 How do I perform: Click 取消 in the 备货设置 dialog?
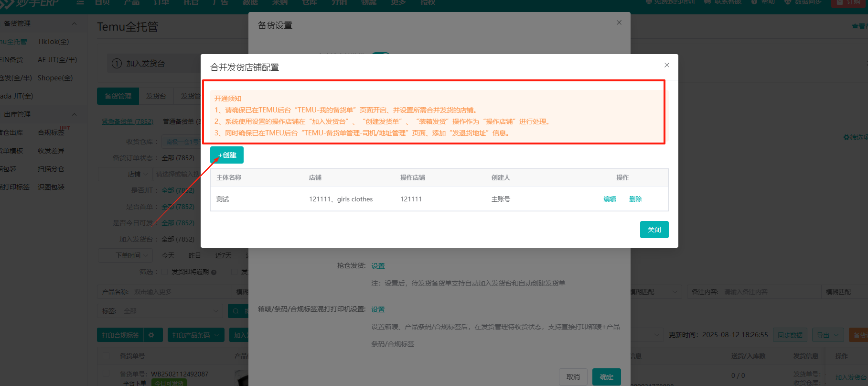(x=573, y=377)
